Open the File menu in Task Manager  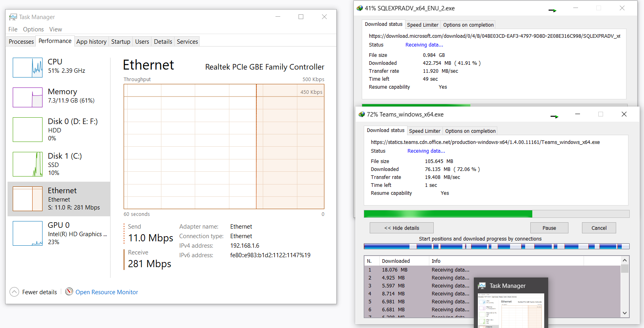pyautogui.click(x=13, y=29)
